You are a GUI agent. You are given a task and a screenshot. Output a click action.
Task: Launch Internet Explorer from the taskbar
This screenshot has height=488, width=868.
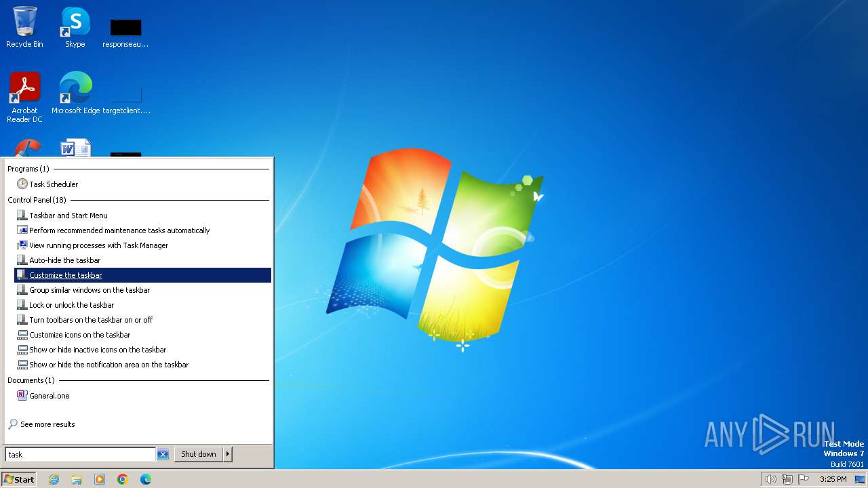54,479
